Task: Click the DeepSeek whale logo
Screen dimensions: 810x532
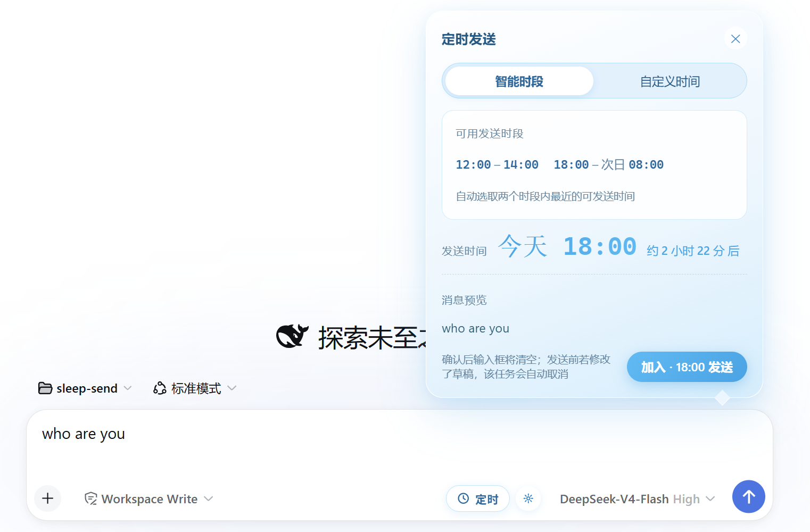Action: 292,336
